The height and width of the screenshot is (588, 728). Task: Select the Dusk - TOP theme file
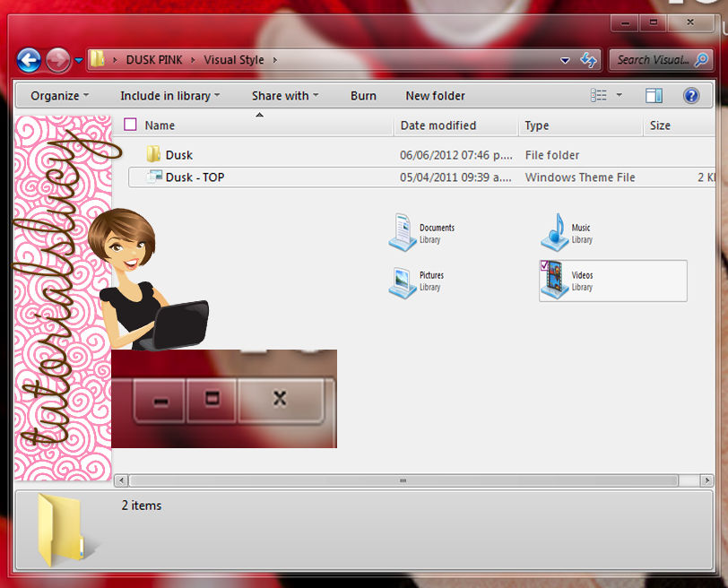click(195, 177)
